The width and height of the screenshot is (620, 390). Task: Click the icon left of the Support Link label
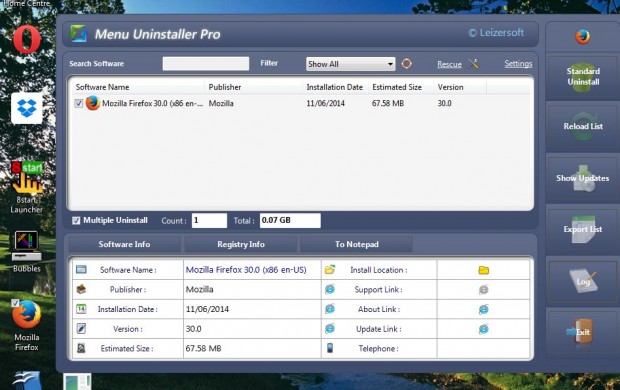point(330,289)
